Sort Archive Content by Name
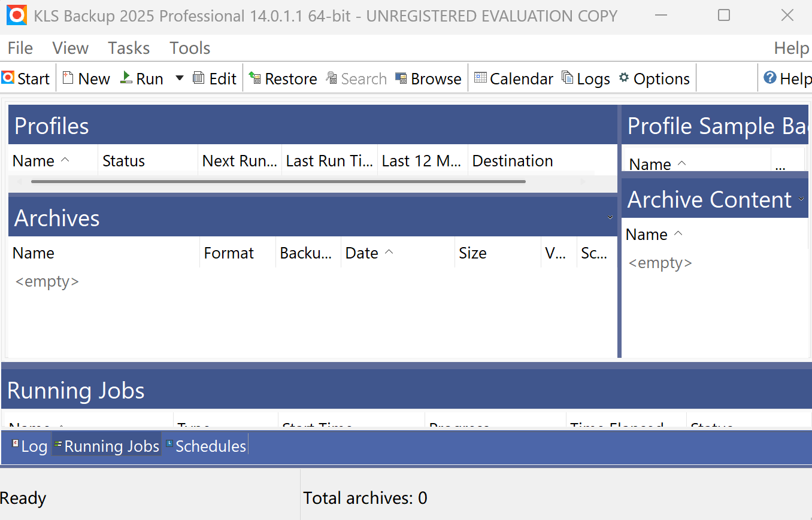The height and width of the screenshot is (520, 812). (716, 235)
